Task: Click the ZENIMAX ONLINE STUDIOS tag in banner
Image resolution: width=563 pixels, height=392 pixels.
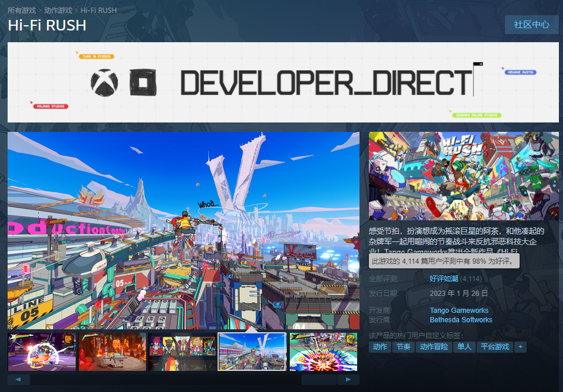Action: [x=476, y=115]
